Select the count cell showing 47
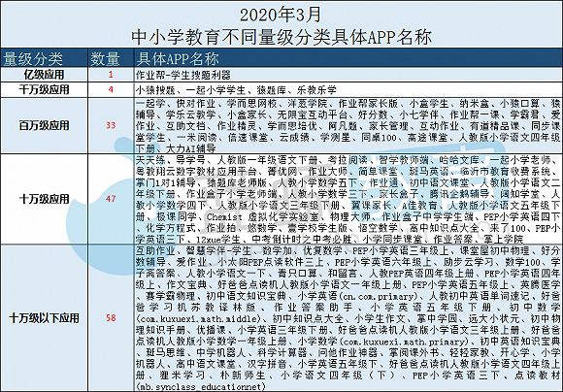Viewport: 563px width, 392px height. (x=111, y=199)
